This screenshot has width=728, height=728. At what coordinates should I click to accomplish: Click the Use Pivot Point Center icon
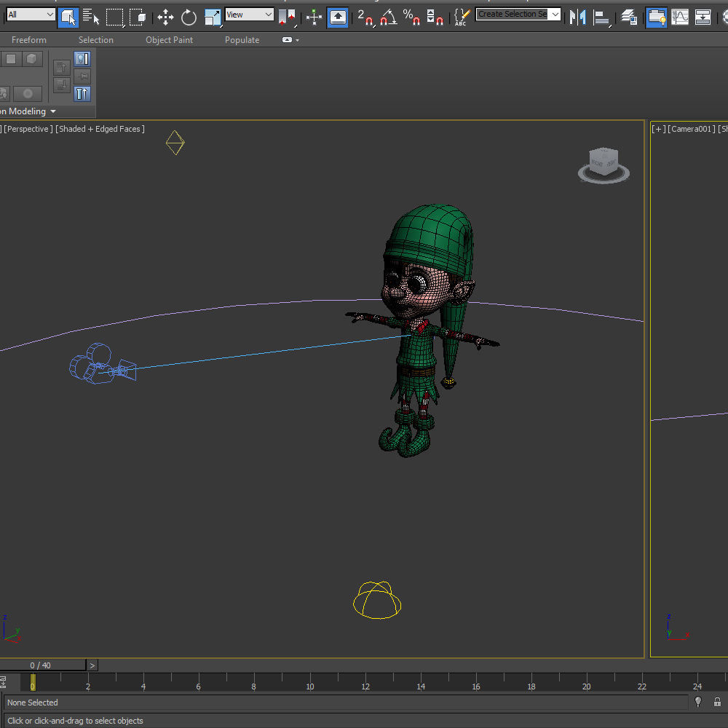click(288, 17)
